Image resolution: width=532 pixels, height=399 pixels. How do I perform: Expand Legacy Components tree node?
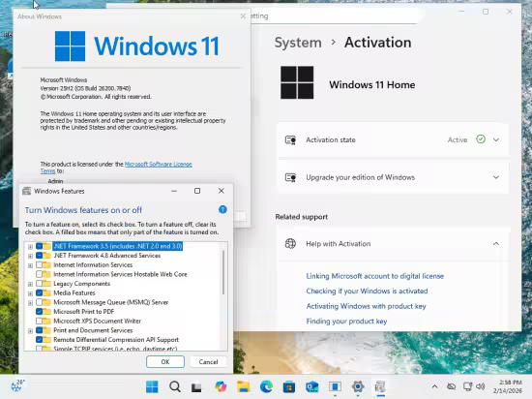pos(30,284)
